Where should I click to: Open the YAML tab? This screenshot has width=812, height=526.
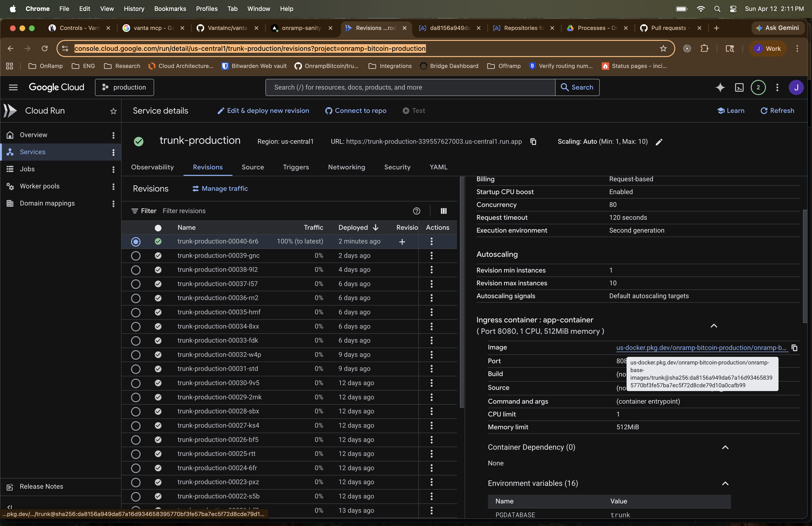(439, 167)
